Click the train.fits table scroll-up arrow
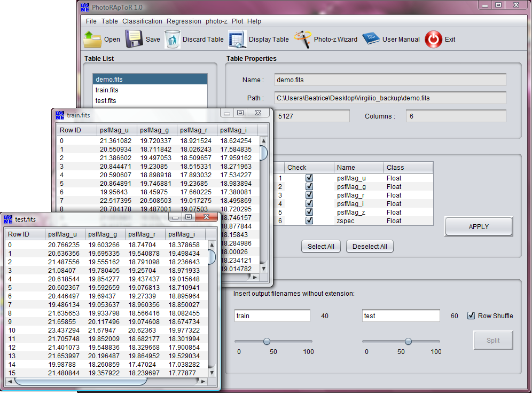The height and width of the screenshot is (394, 532). coord(263,141)
